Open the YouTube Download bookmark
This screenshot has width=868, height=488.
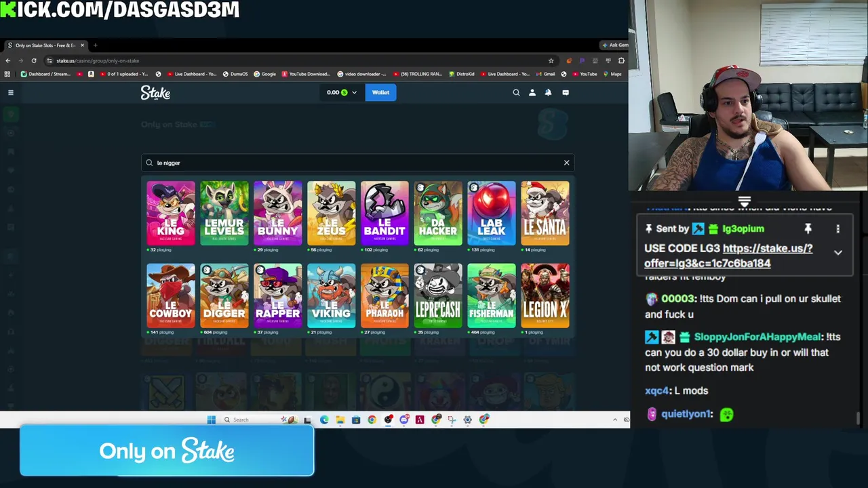pyautogui.click(x=306, y=74)
